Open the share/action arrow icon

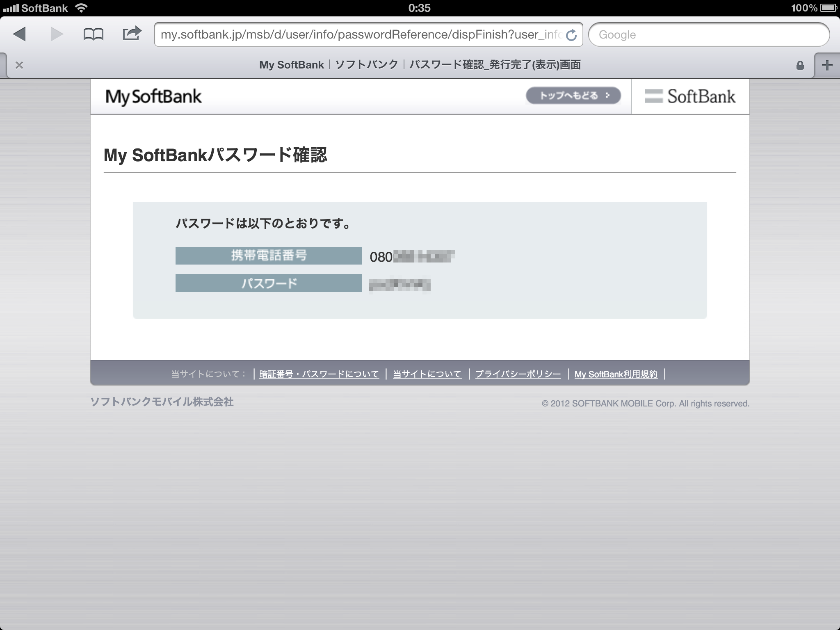[132, 33]
